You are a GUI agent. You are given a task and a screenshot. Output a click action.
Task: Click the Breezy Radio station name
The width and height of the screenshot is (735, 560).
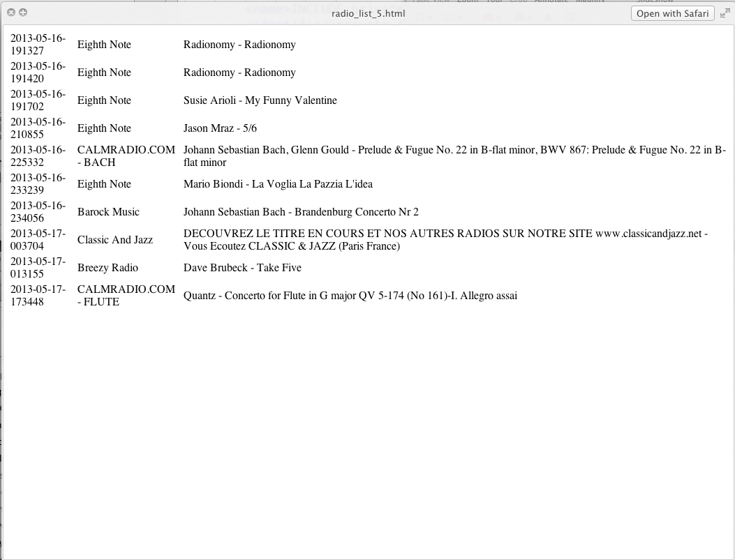coord(107,268)
